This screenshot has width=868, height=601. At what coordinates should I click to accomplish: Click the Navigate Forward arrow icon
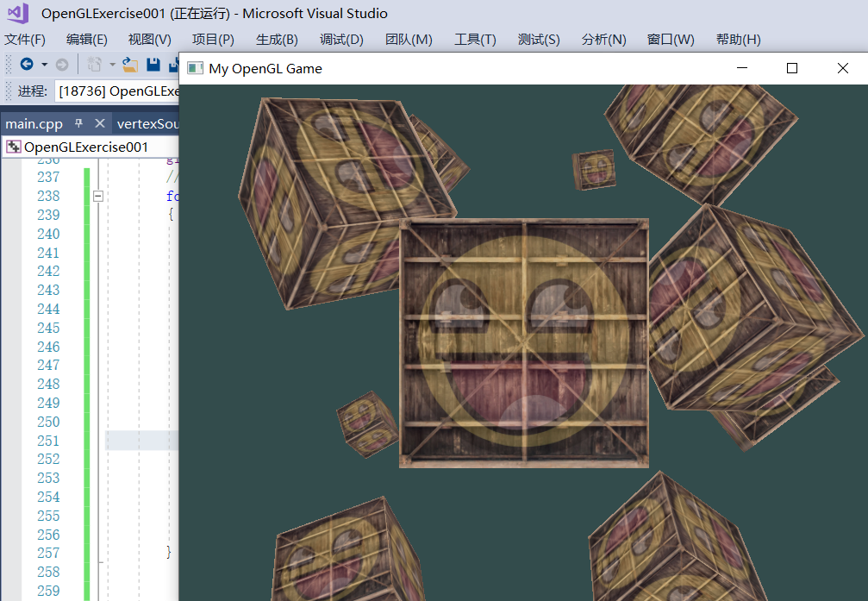coord(62,65)
